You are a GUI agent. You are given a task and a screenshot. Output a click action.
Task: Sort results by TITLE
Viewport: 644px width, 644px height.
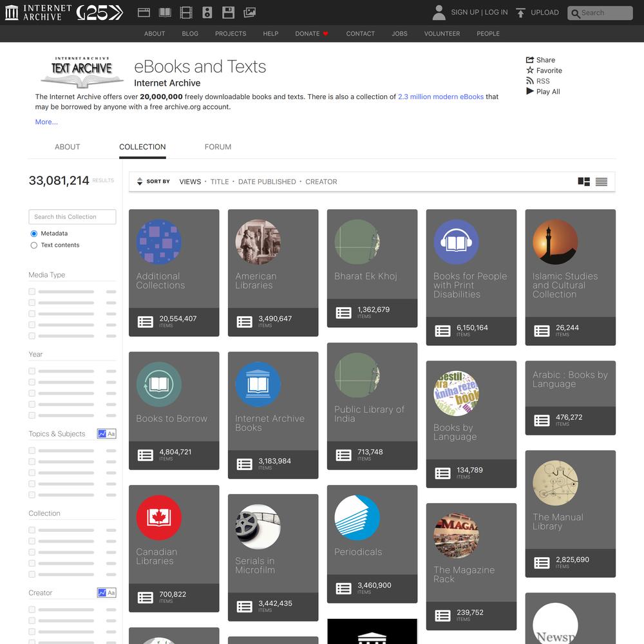(x=220, y=182)
